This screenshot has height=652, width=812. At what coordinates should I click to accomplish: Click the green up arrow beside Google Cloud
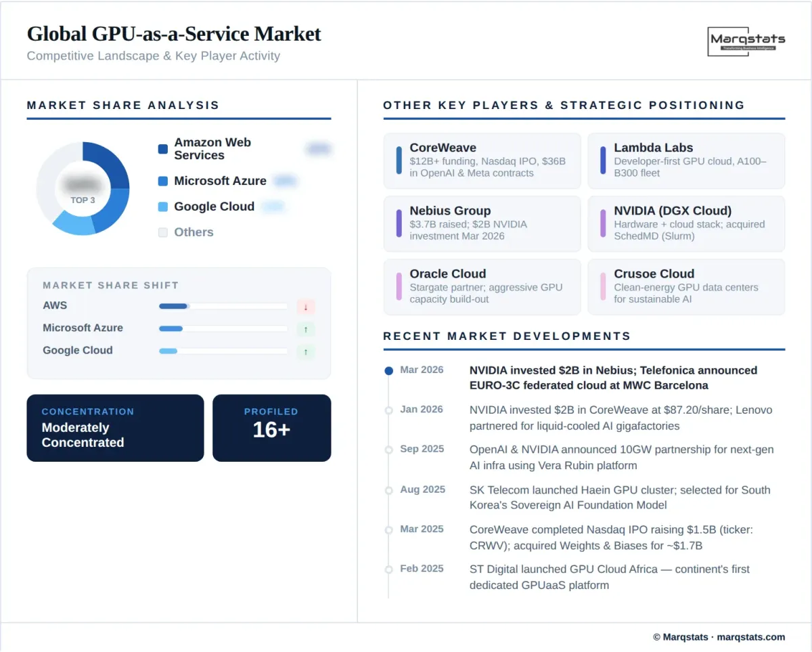click(306, 351)
